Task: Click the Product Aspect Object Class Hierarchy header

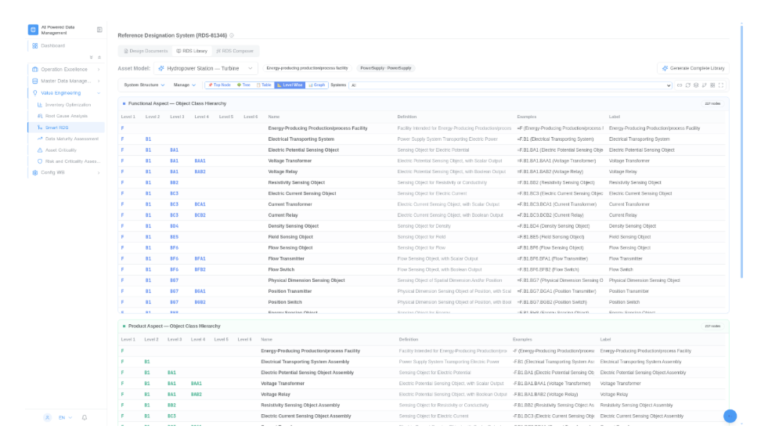Action: point(174,326)
